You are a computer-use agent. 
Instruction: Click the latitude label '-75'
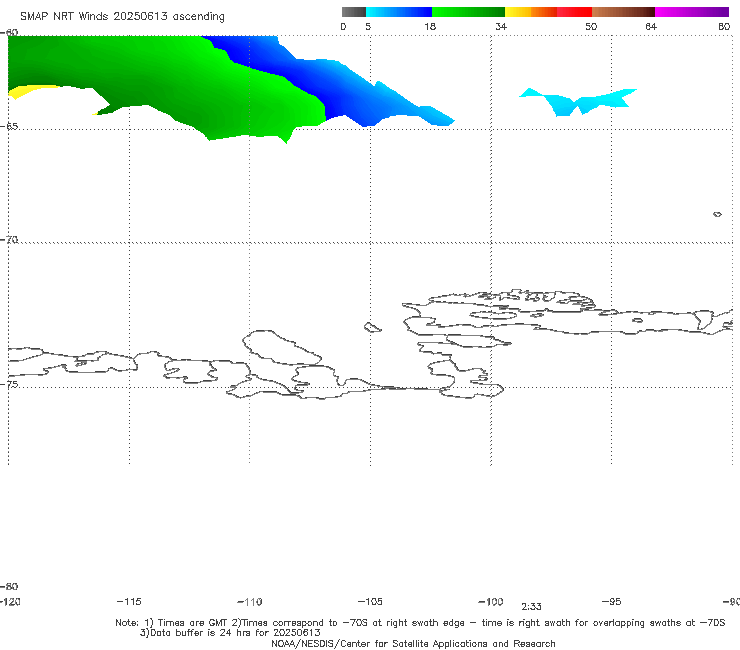[x=9, y=384]
